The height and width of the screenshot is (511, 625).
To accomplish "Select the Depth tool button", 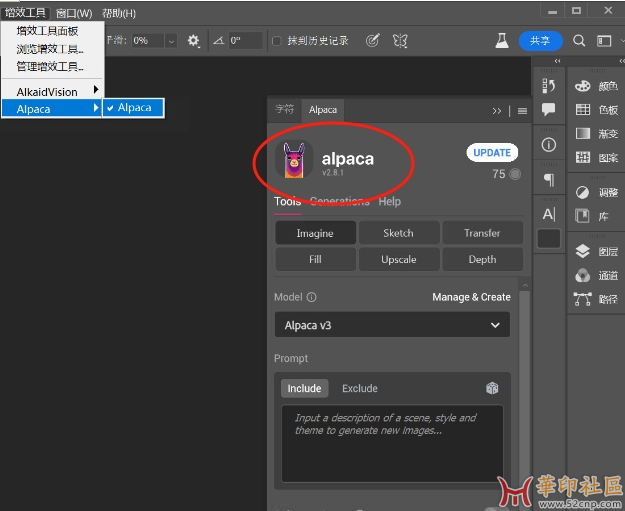I will tap(482, 259).
